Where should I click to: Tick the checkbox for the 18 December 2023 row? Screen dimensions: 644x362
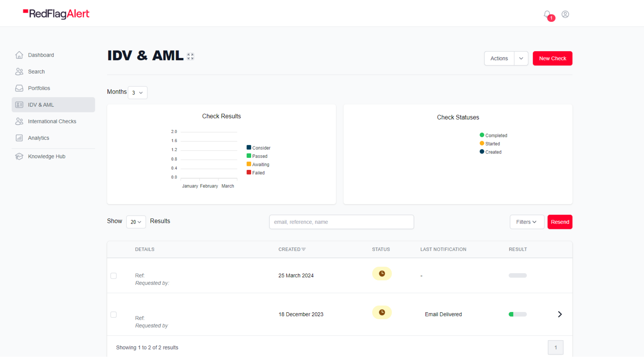pos(114,315)
